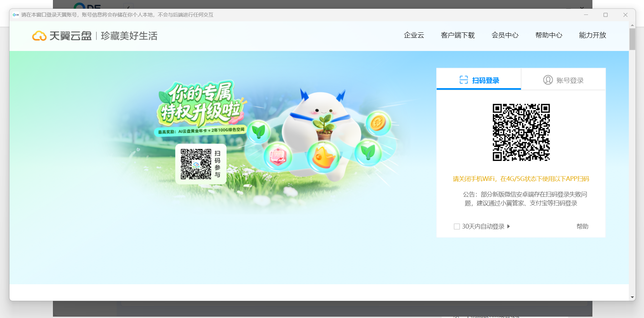The image size is (644, 318).
Task: Open the 帮助中心 navigation item
Action: tap(549, 35)
